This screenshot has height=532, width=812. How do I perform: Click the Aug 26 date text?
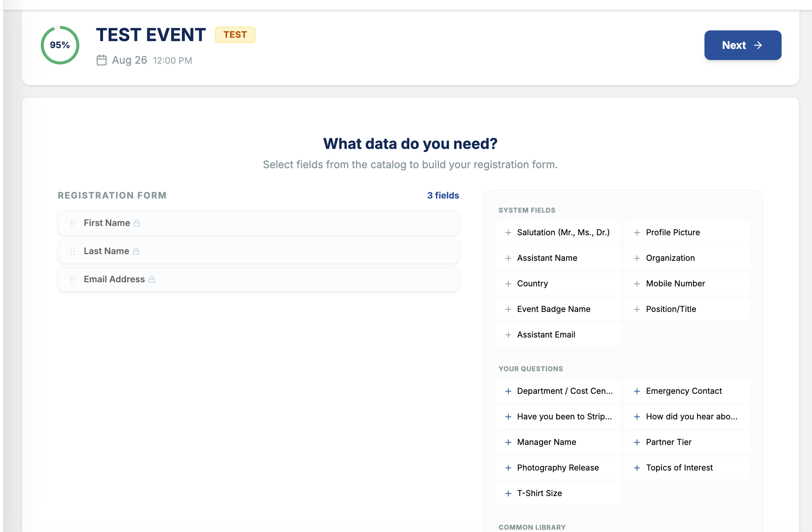pyautogui.click(x=129, y=60)
